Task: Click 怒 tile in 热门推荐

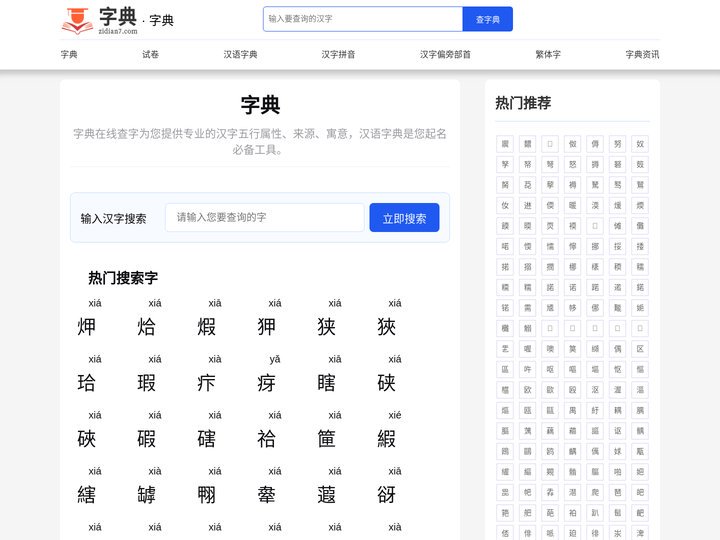Action: click(x=573, y=164)
